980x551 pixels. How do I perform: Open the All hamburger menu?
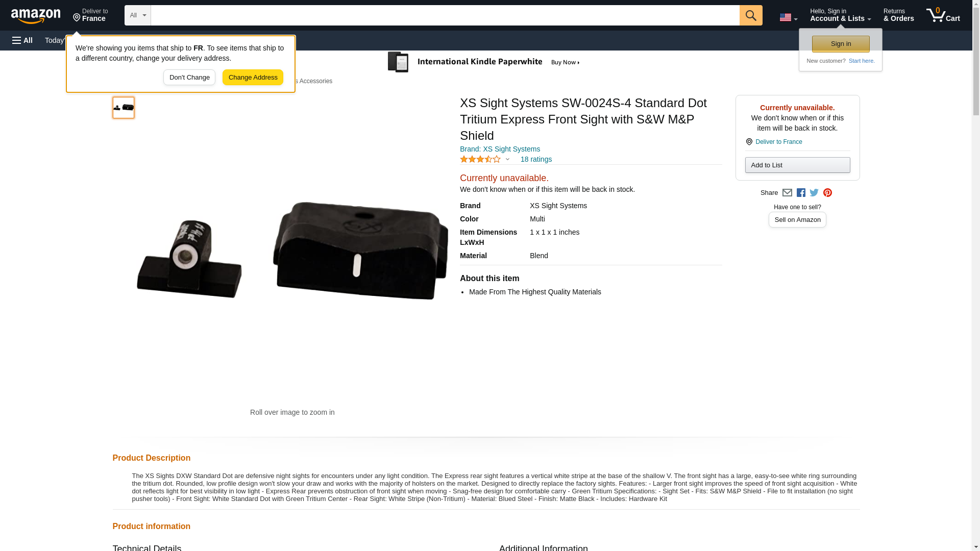(x=22, y=40)
